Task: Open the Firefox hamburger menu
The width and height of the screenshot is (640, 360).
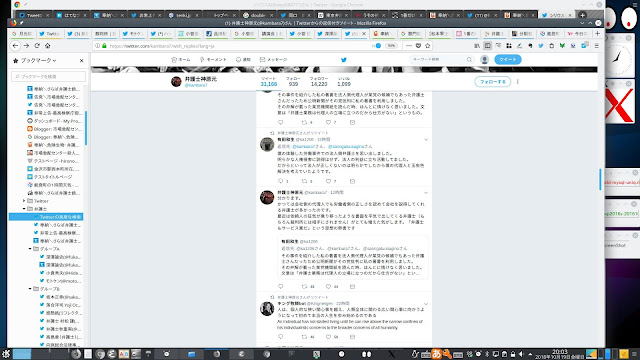Action: [x=597, y=46]
